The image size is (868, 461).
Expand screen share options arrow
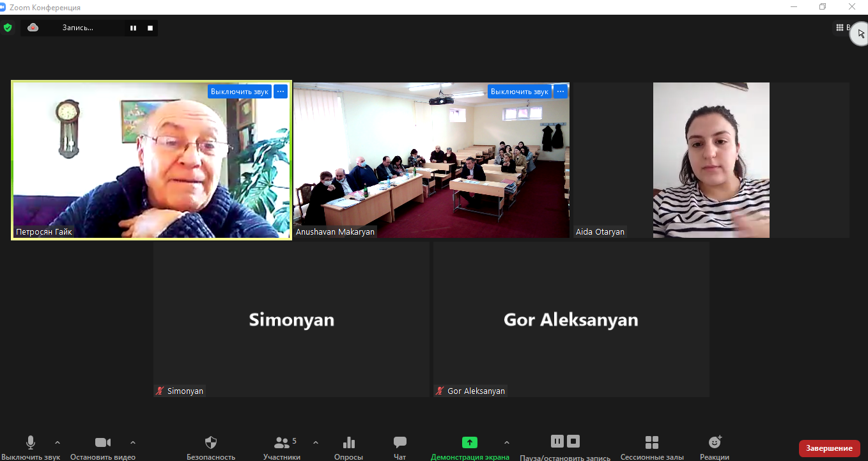507,442
